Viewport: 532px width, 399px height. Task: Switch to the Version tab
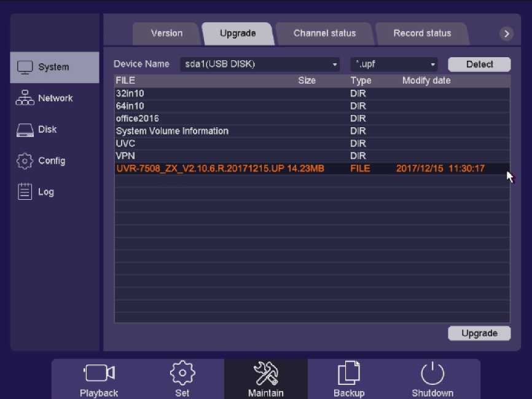(166, 33)
